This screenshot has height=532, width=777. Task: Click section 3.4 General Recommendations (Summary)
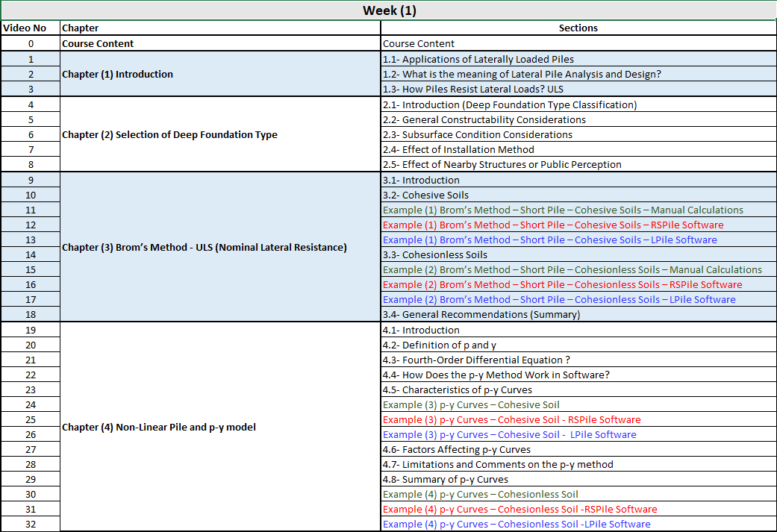coord(481,314)
